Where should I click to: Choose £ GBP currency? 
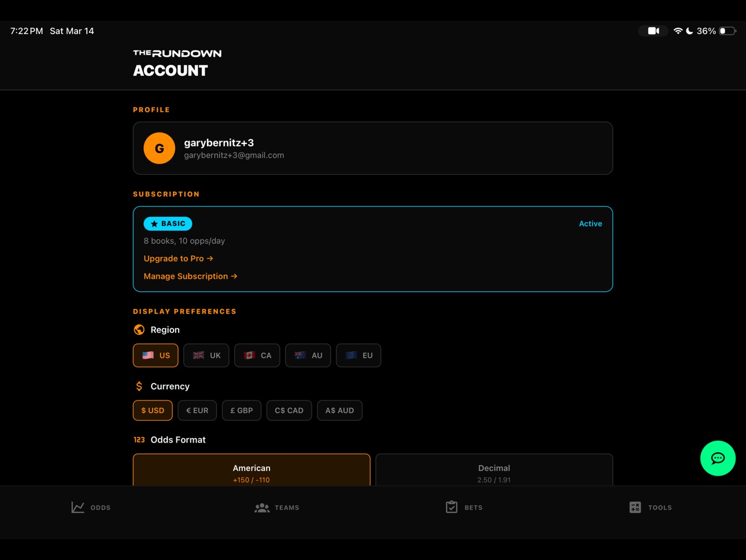click(x=242, y=410)
